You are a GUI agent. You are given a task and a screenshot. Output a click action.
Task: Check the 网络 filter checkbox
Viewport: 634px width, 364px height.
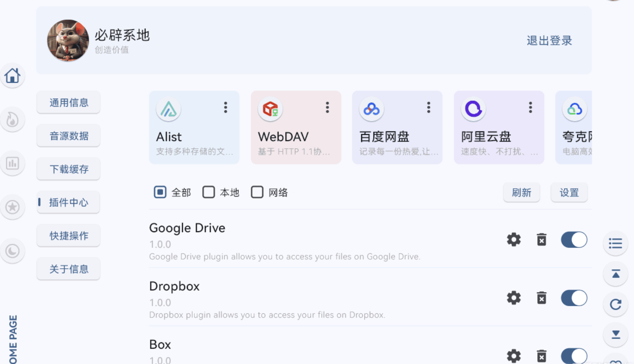(257, 192)
